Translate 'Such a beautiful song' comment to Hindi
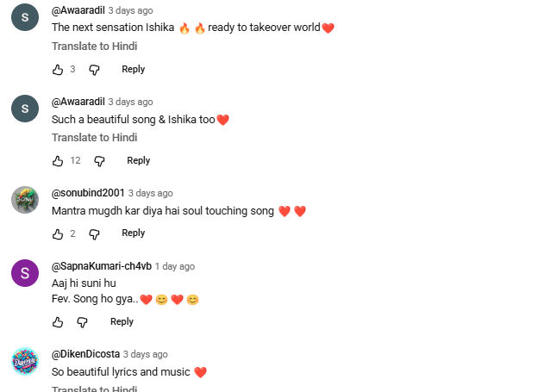This screenshot has height=392, width=538. (x=94, y=137)
